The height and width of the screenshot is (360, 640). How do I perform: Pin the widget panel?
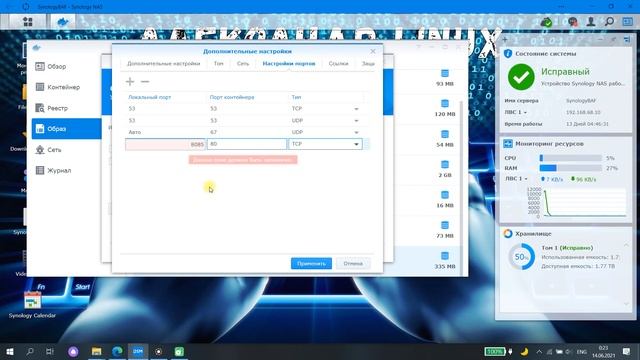click(613, 40)
